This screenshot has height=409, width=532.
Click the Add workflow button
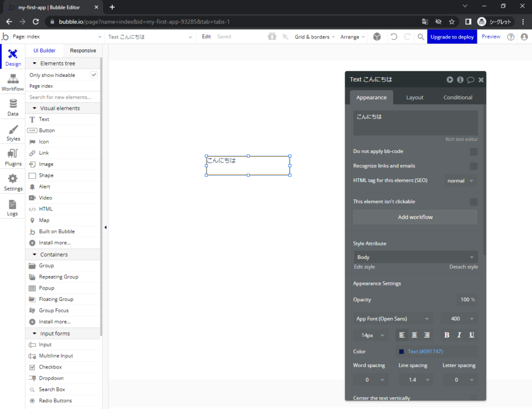point(415,217)
